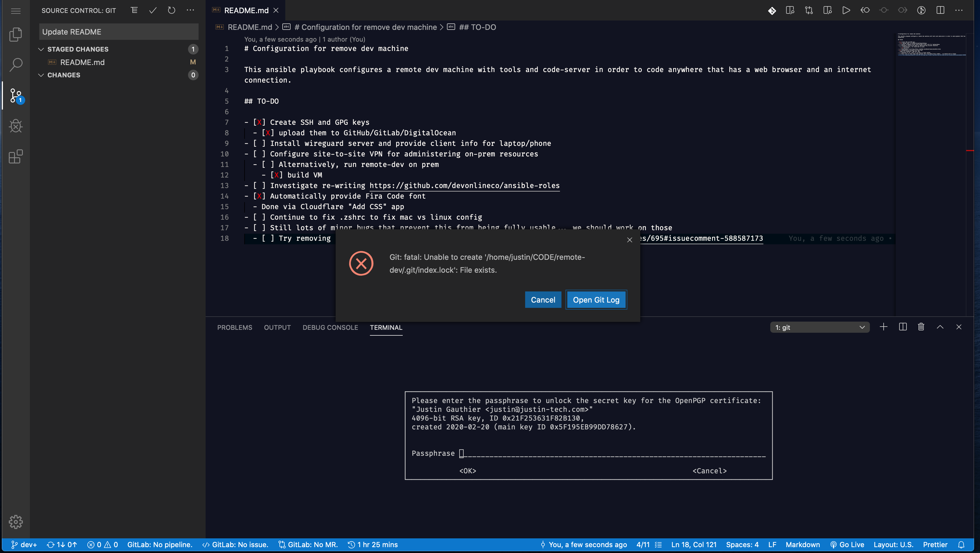Viewport: 980px width, 553px height.
Task: Select the Search icon in the activity bar
Action: tap(16, 65)
